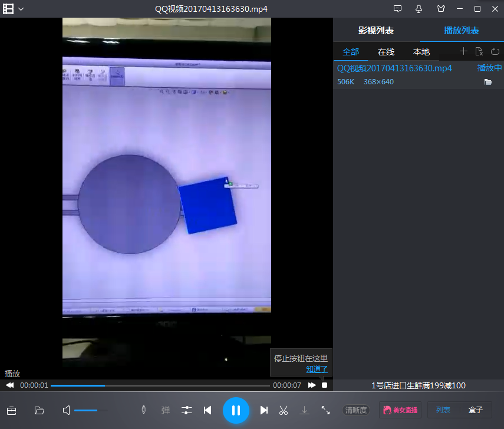Open the toolbox briefcase icon
The width and height of the screenshot is (504, 429).
click(11, 410)
